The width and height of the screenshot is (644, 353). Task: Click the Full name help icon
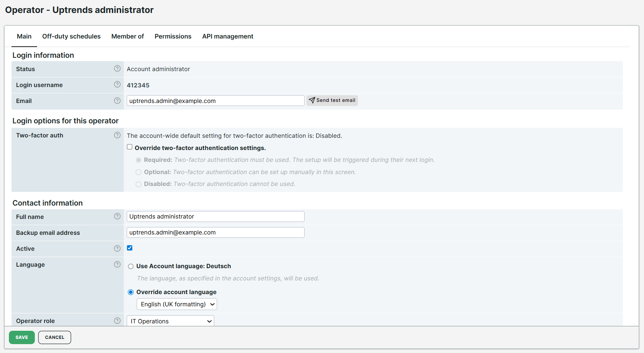pos(117,216)
